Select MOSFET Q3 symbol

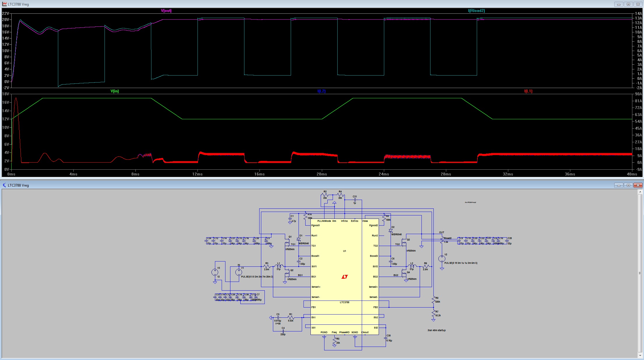pos(404,242)
